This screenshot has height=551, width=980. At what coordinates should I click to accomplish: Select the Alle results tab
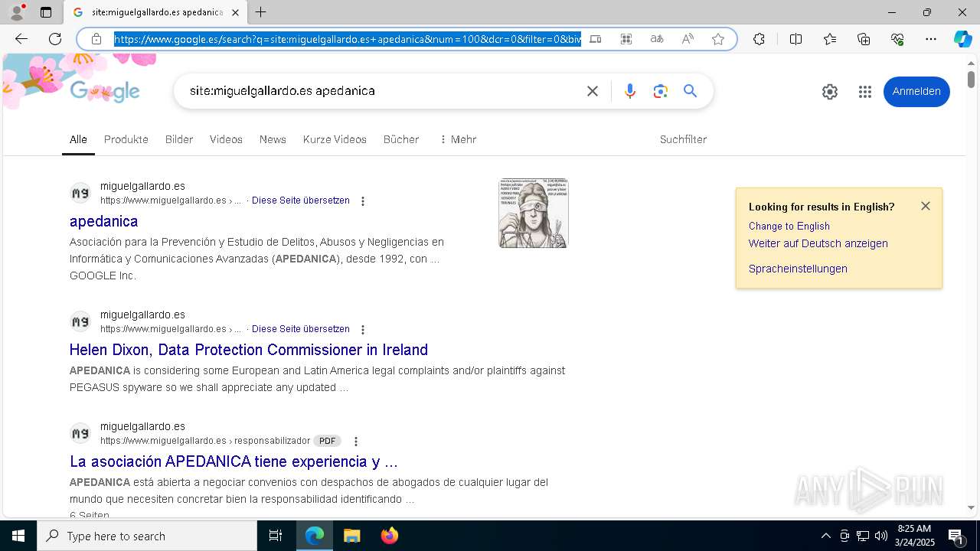(78, 139)
